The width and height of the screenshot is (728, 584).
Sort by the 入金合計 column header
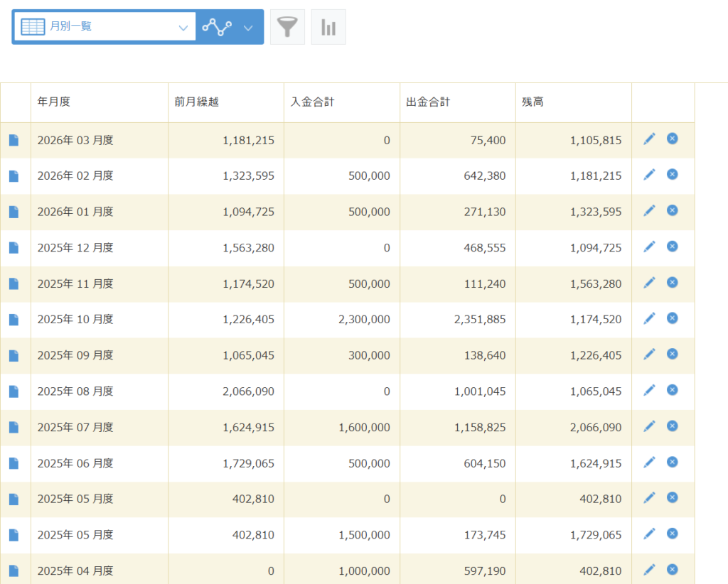tap(312, 102)
